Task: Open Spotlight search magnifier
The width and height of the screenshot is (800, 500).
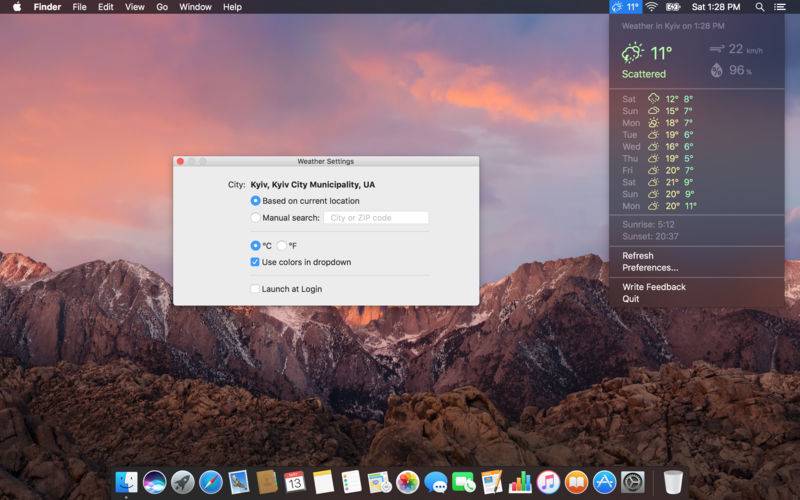Action: (759, 7)
